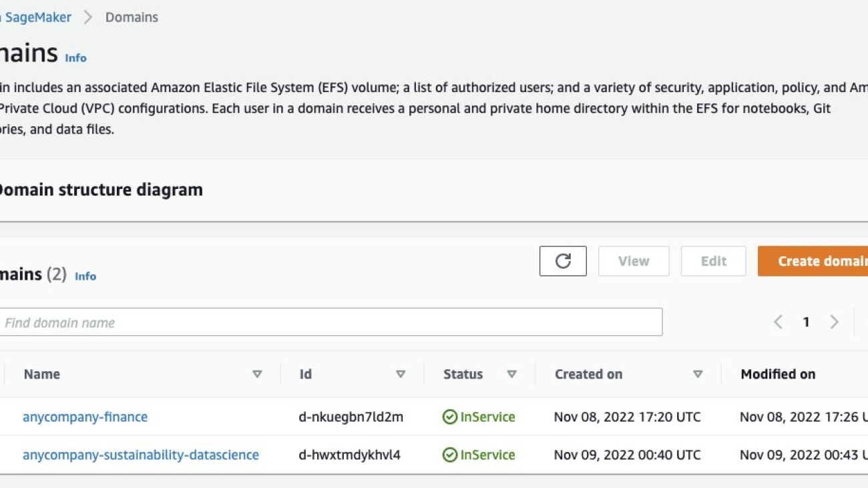Screen dimensions: 868x488
Task: Open the SageMaker breadcrumb link
Action: (x=35, y=17)
